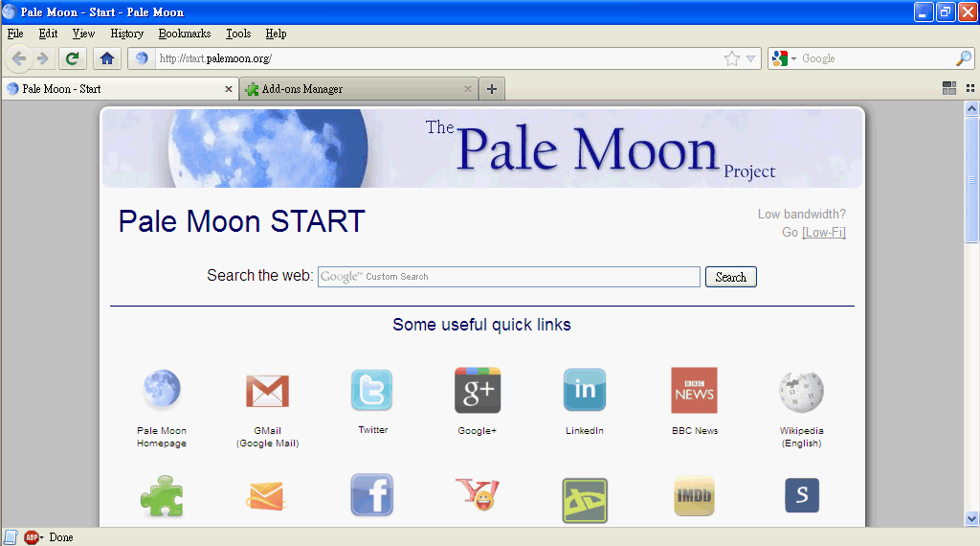Open the Facebook quick link icon
Screen dimensions: 980x546
(x=372, y=494)
